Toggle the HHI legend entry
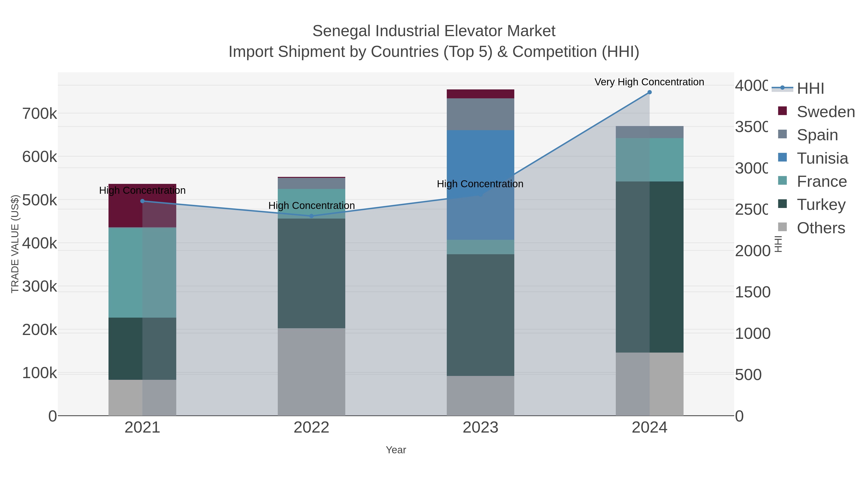Viewport: 868px width, 488px height. pyautogui.click(x=798, y=88)
